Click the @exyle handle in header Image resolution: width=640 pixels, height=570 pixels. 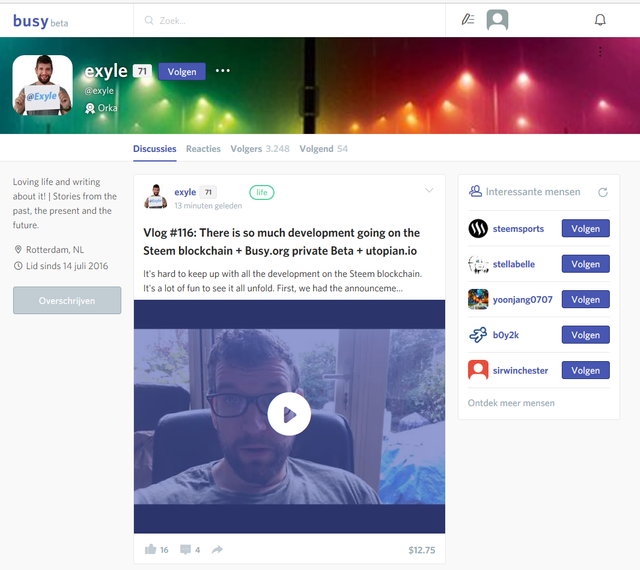pyautogui.click(x=99, y=91)
